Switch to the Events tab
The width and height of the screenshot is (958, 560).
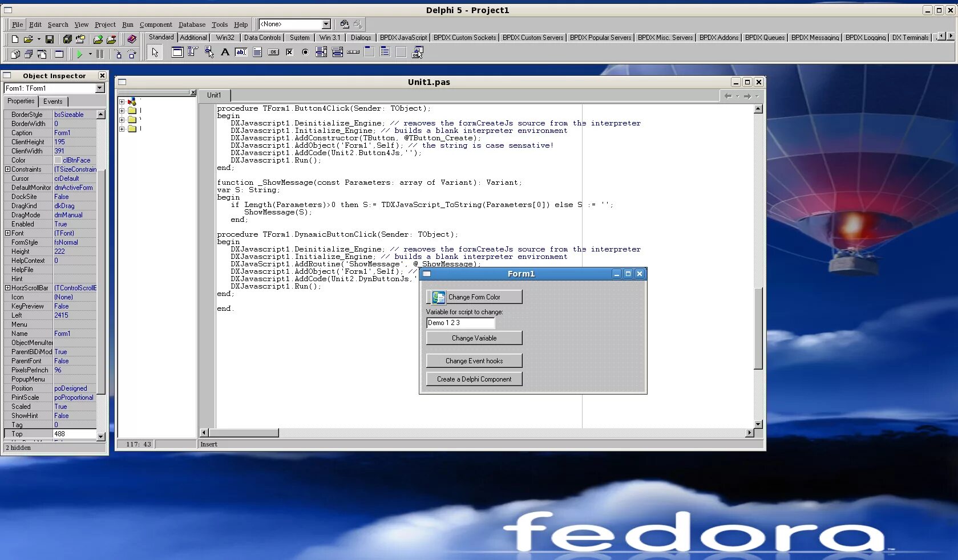pos(53,102)
